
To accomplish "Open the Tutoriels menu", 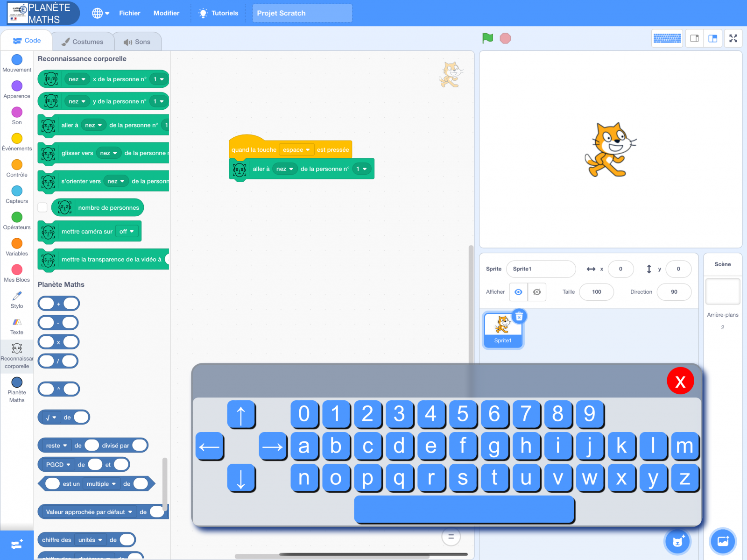I will (218, 13).
